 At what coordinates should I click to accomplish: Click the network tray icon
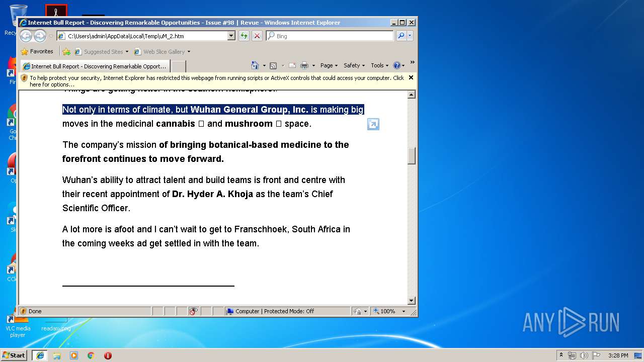[x=572, y=355]
